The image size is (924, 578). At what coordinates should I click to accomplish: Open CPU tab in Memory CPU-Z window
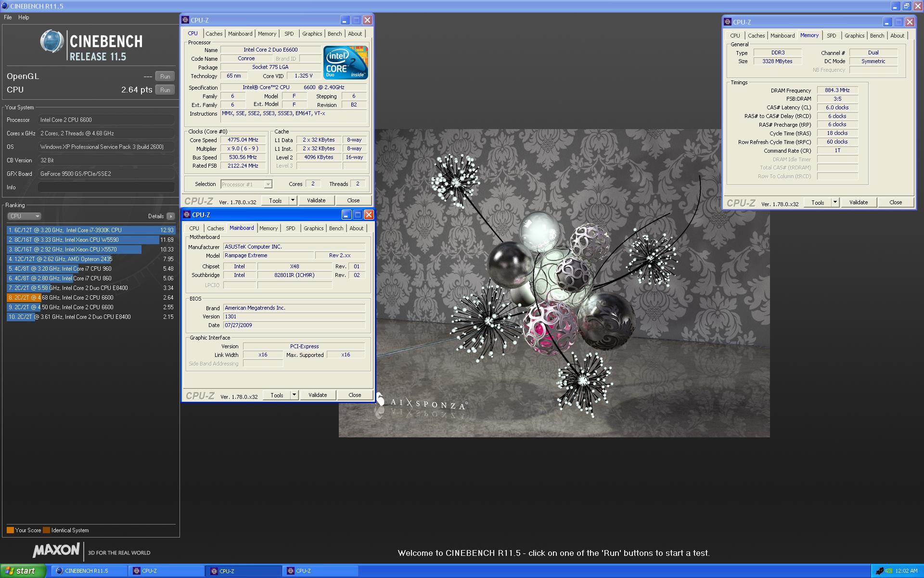click(735, 36)
